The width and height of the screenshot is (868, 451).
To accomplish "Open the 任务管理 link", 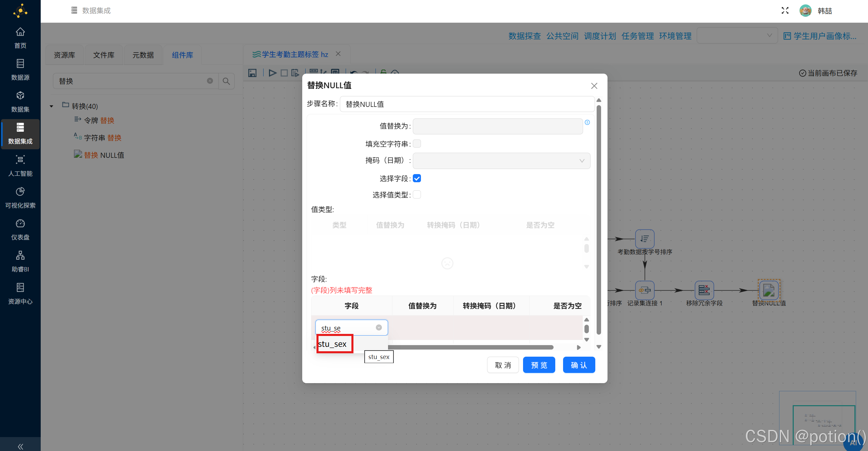I will pyautogui.click(x=637, y=36).
